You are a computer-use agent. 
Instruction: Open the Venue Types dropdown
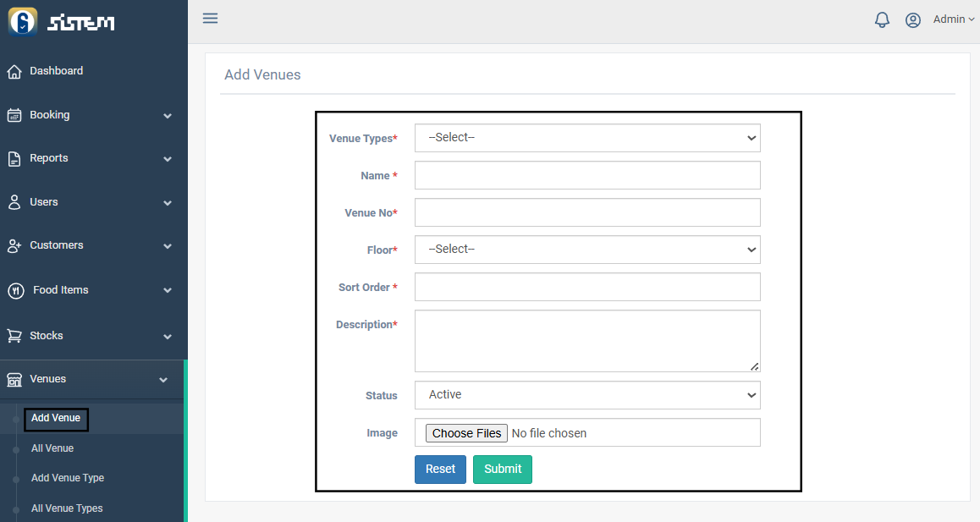tap(587, 138)
